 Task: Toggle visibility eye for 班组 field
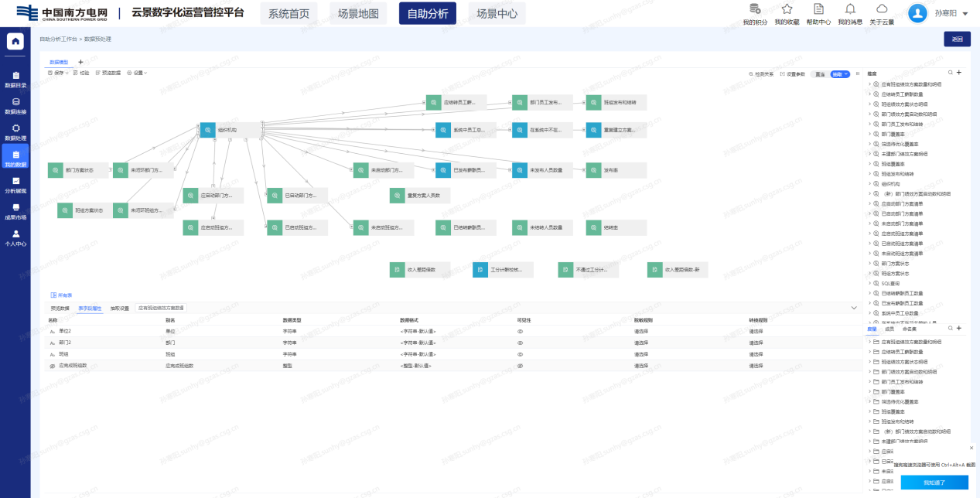tap(520, 353)
